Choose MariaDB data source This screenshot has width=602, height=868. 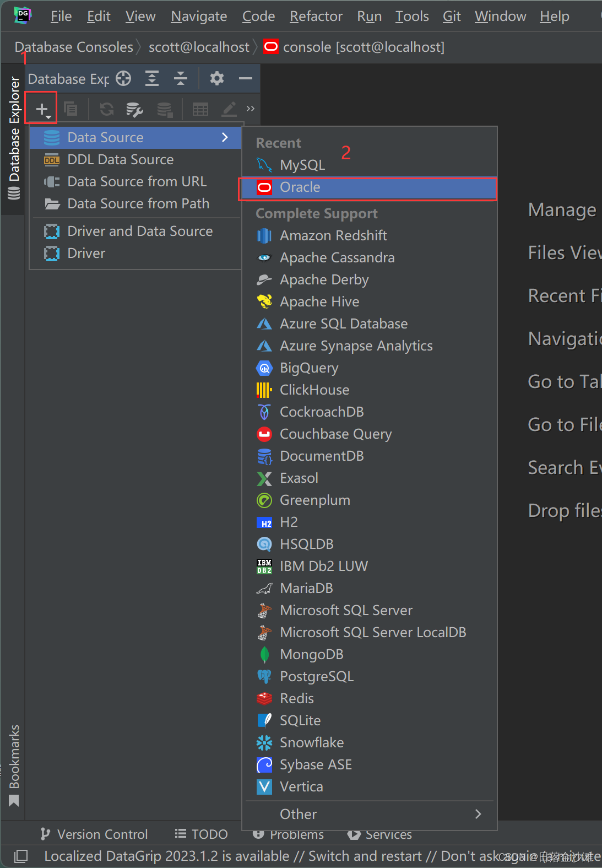click(370, 588)
